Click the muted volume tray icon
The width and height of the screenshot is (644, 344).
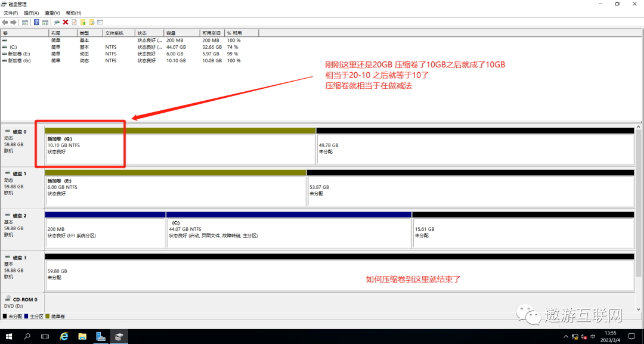point(584,337)
